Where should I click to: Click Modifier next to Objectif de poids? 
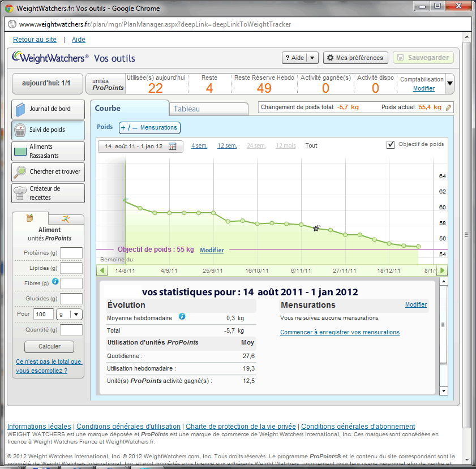[x=212, y=250]
